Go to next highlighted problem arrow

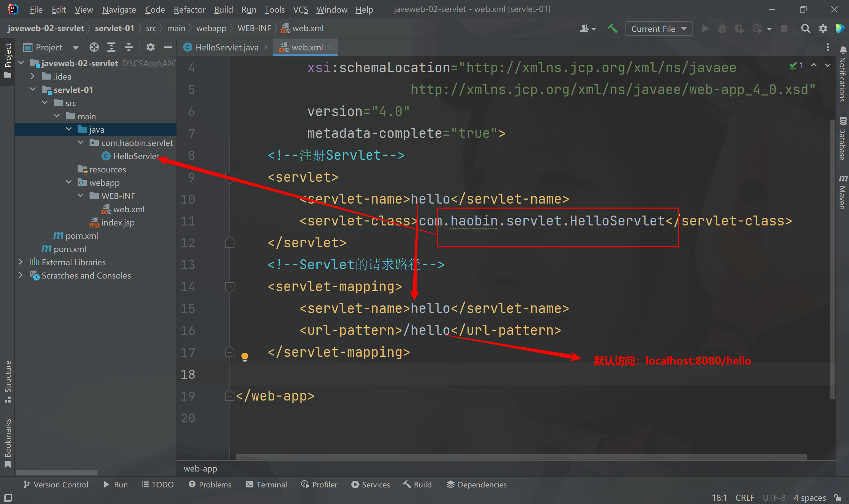pos(827,65)
